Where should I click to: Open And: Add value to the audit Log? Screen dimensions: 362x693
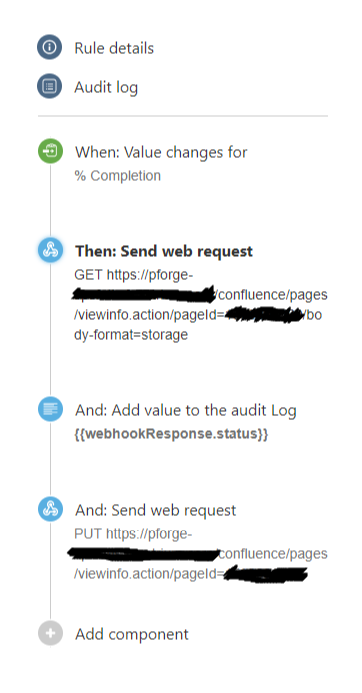(186, 411)
